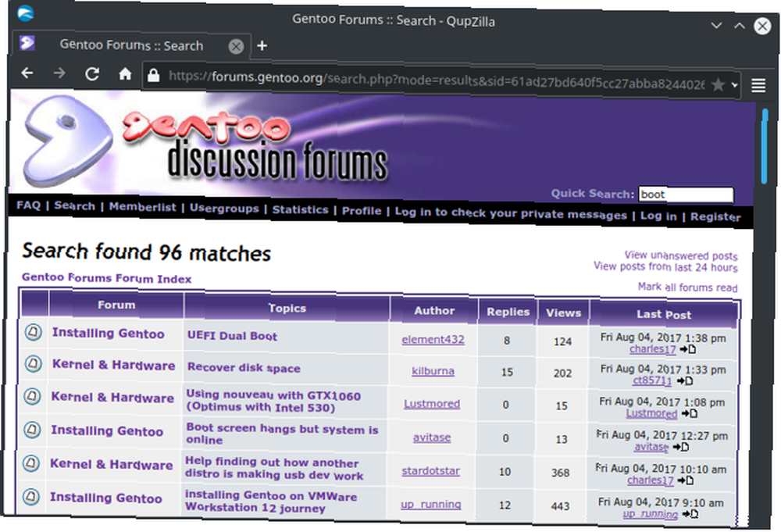View author element432's profile

pos(433,340)
